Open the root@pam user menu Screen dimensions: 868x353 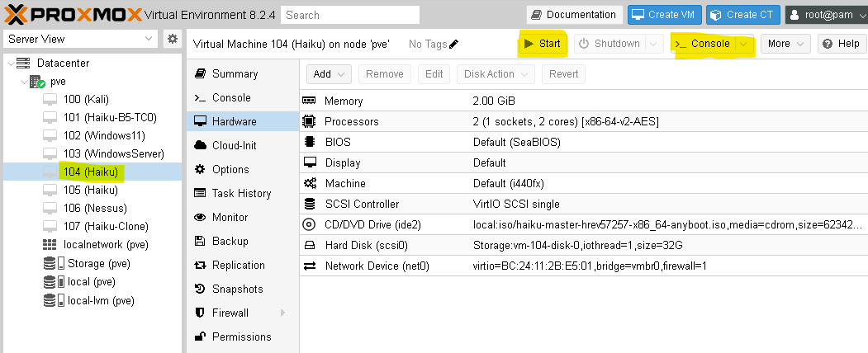pyautogui.click(x=825, y=15)
